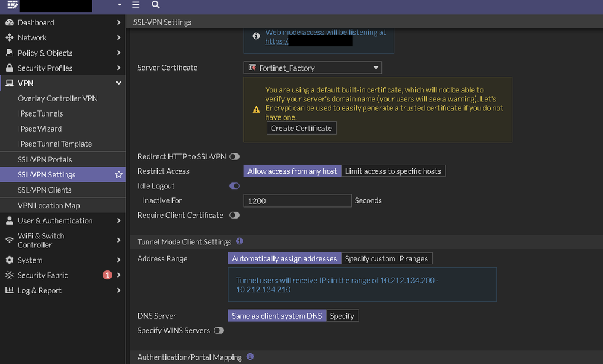The image size is (603, 364).
Task: Turn on Require Client Certificate toggle
Action: coord(234,216)
